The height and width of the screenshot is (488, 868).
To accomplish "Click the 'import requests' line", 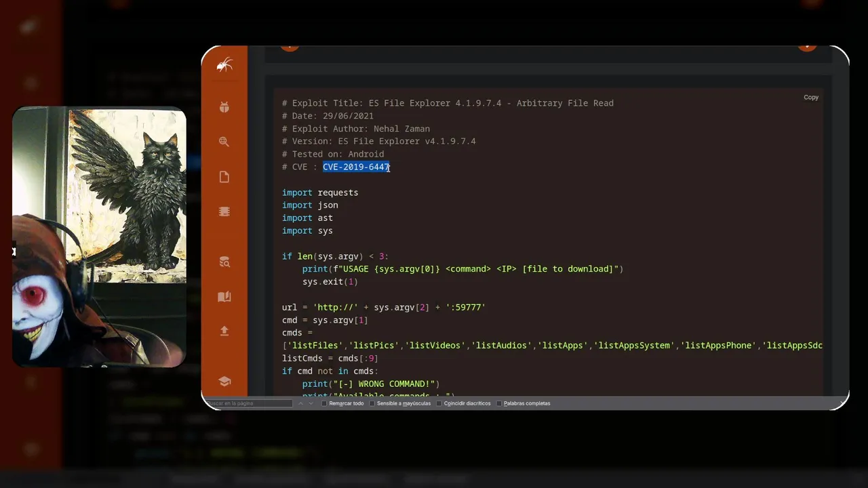I will coord(320,192).
